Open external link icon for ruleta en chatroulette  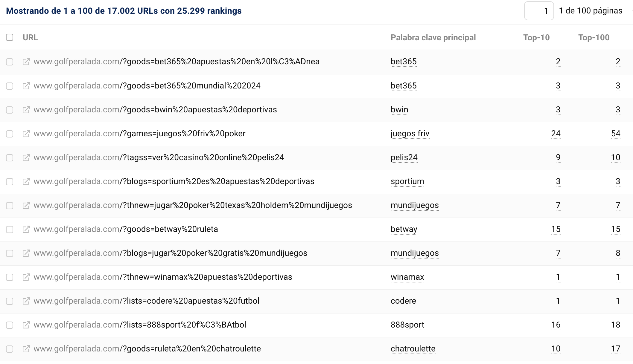click(26, 349)
